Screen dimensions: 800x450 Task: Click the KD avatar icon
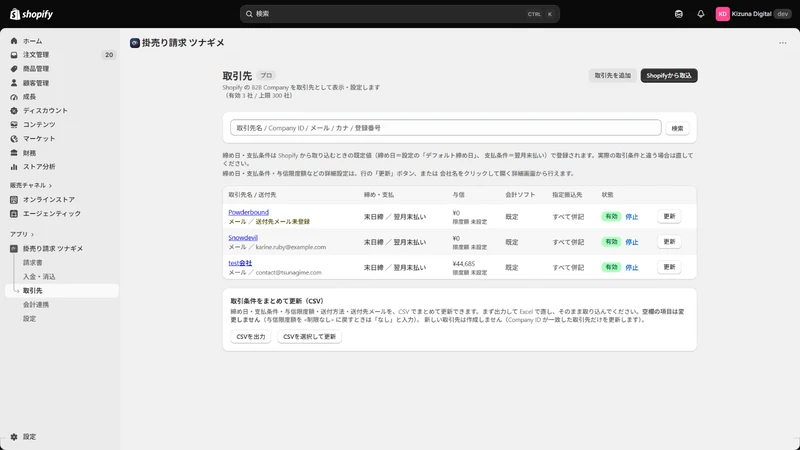point(722,14)
